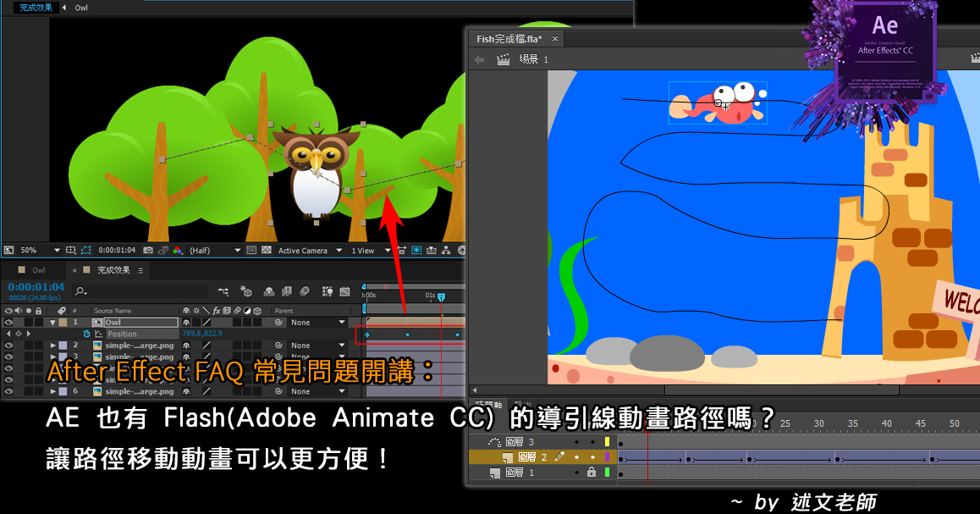Click the Owl layer parent pick whip
980x514 pixels.
pos(278,323)
